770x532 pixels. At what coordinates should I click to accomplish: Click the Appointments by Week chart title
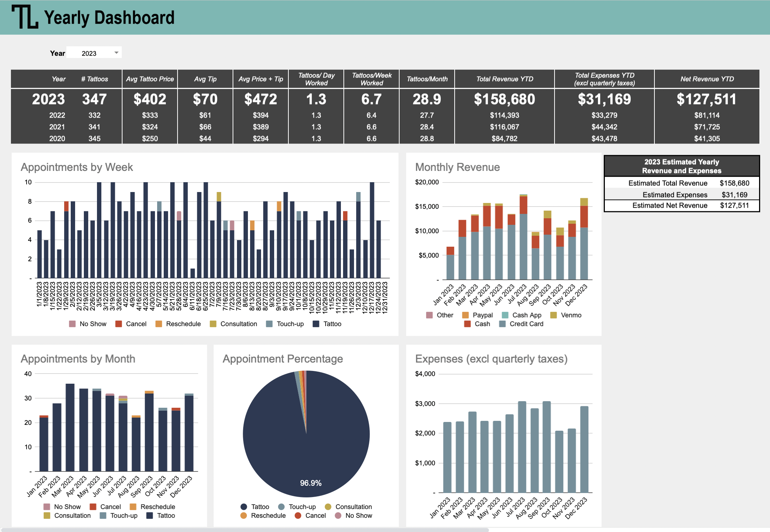[x=77, y=167]
